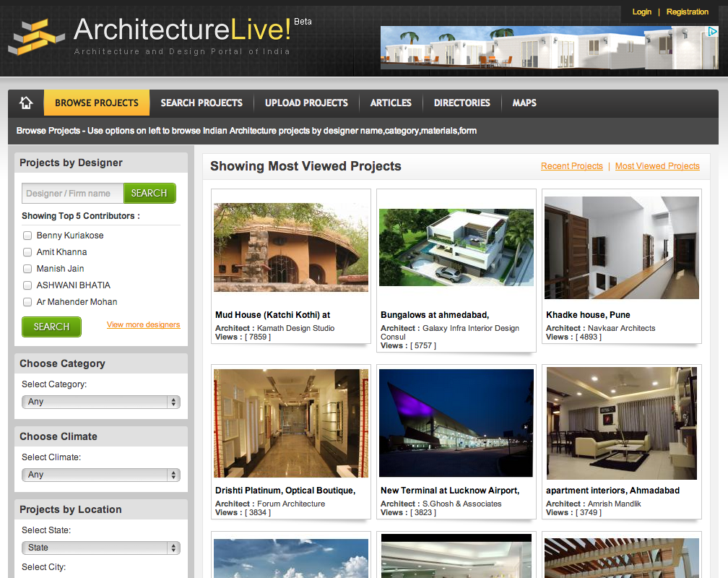728x578 pixels.
Task: Click the AdChoices icon on banner ad
Action: pyautogui.click(x=712, y=32)
